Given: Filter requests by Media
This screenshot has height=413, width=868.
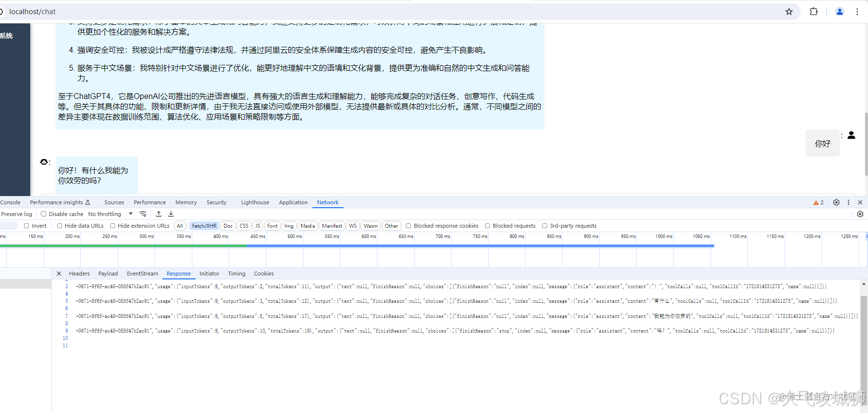Looking at the screenshot, I should point(308,226).
